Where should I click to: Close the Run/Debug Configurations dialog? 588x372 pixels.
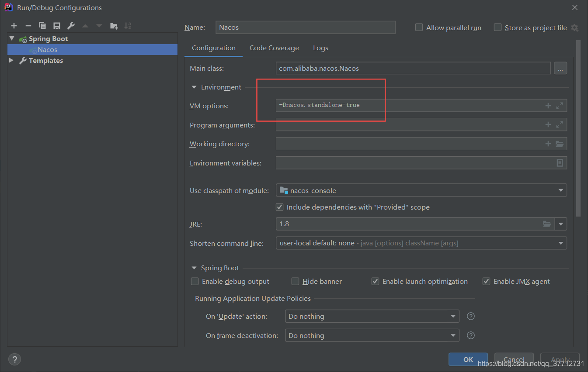point(575,7)
